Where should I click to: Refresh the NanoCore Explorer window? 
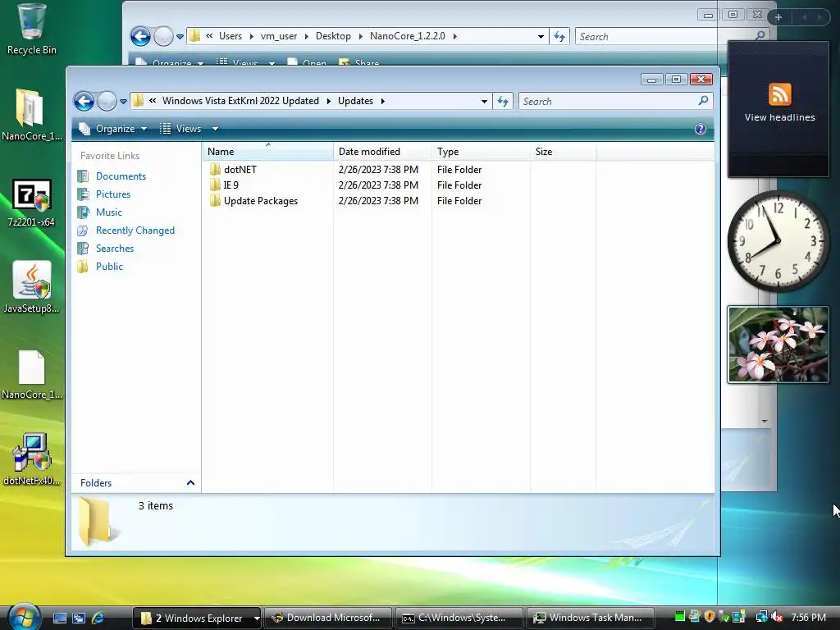(x=559, y=36)
